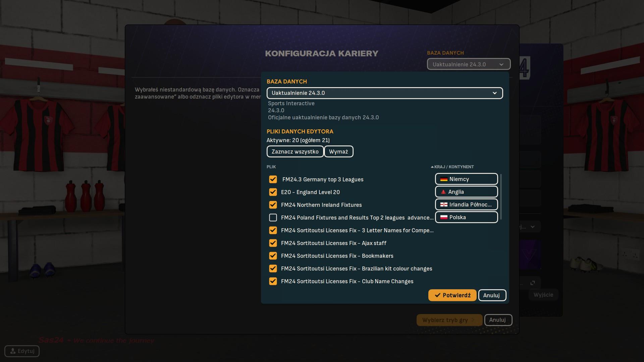Image resolution: width=644 pixels, height=362 pixels.
Task: Toggle 3 Letter Names for Competitions checkbox
Action: pyautogui.click(x=273, y=230)
